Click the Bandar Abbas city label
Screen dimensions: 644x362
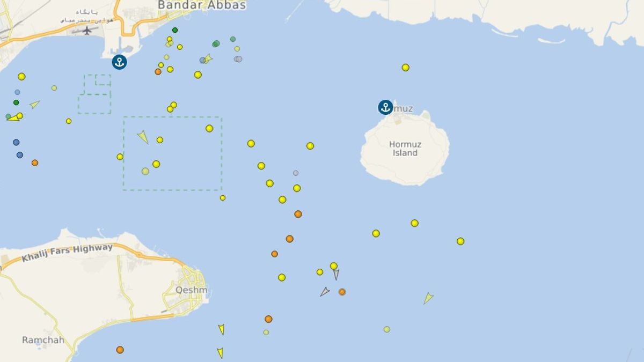pyautogui.click(x=202, y=5)
